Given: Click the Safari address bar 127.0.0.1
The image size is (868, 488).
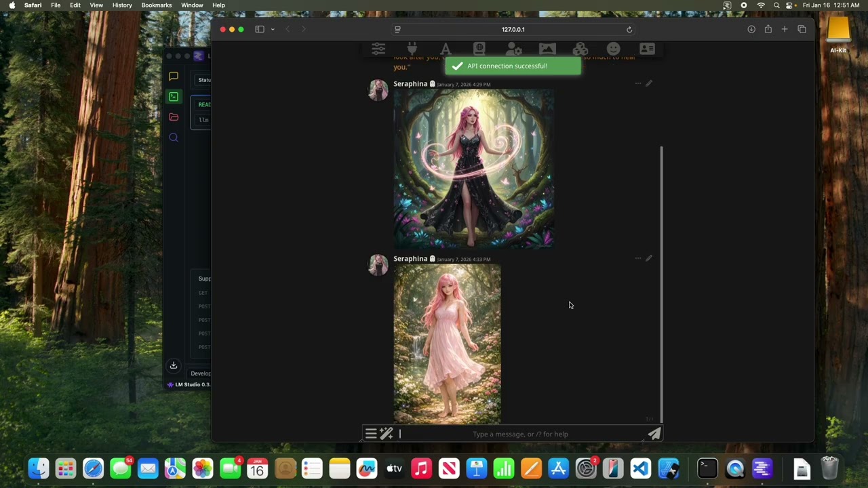Looking at the screenshot, I should point(513,29).
